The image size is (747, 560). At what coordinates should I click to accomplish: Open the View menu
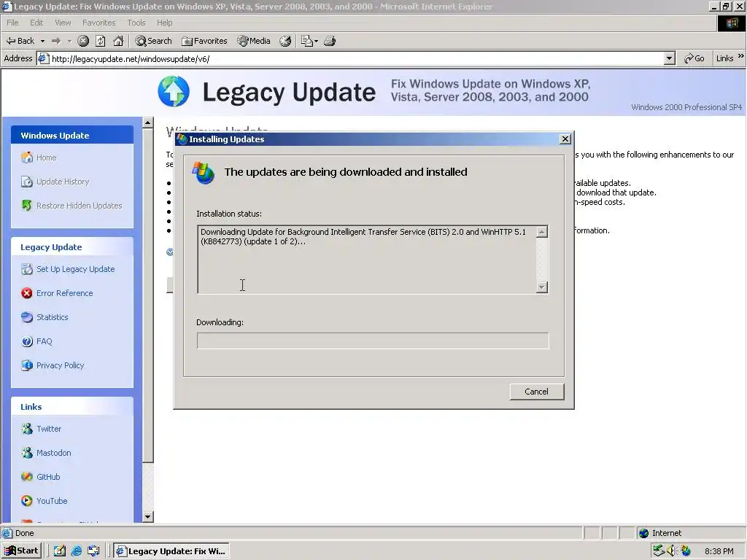(63, 23)
